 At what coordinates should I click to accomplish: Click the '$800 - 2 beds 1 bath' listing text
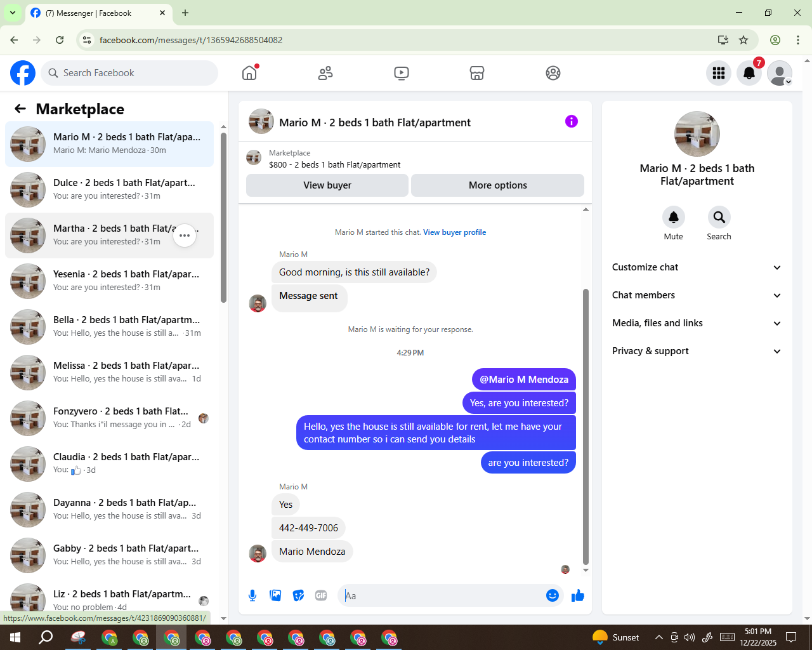[x=335, y=165]
